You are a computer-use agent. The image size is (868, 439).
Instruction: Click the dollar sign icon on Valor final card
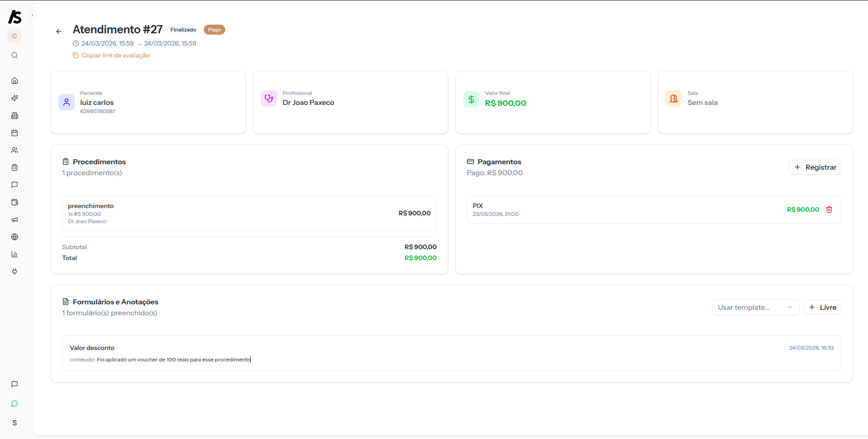471,99
